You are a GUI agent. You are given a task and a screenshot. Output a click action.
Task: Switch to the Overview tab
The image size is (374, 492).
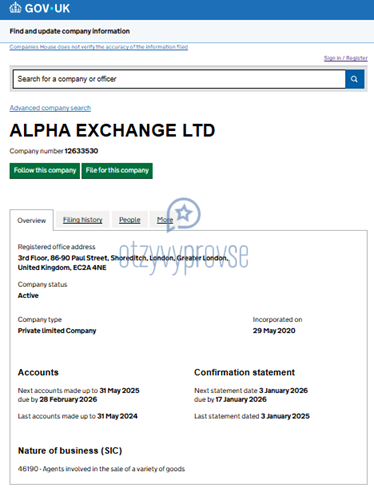coord(32,220)
